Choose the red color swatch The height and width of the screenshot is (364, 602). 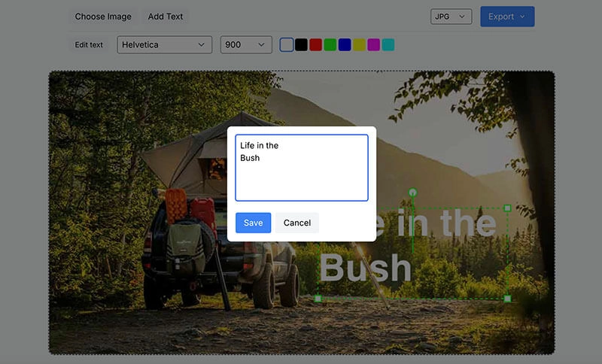pyautogui.click(x=316, y=45)
